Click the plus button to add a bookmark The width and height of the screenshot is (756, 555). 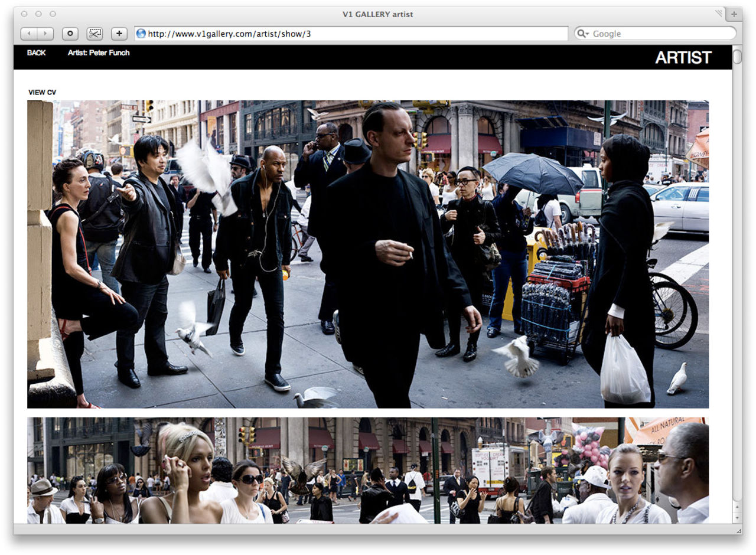pyautogui.click(x=119, y=34)
